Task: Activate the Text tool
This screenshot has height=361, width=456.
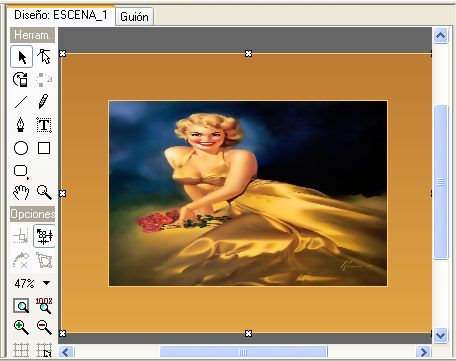Action: point(44,125)
